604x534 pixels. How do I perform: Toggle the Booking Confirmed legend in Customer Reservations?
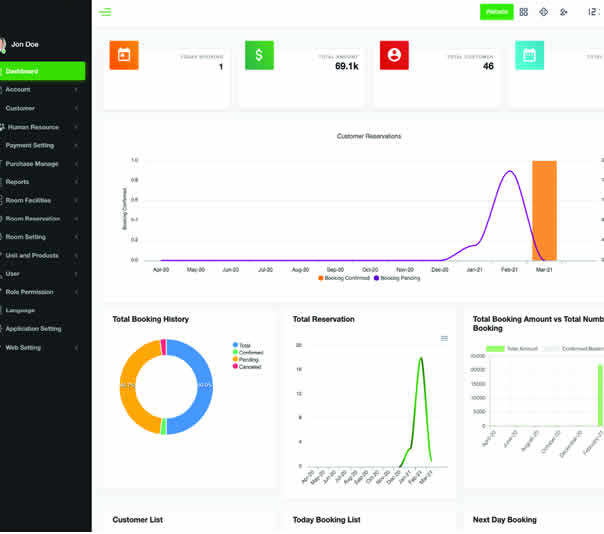[x=345, y=278]
